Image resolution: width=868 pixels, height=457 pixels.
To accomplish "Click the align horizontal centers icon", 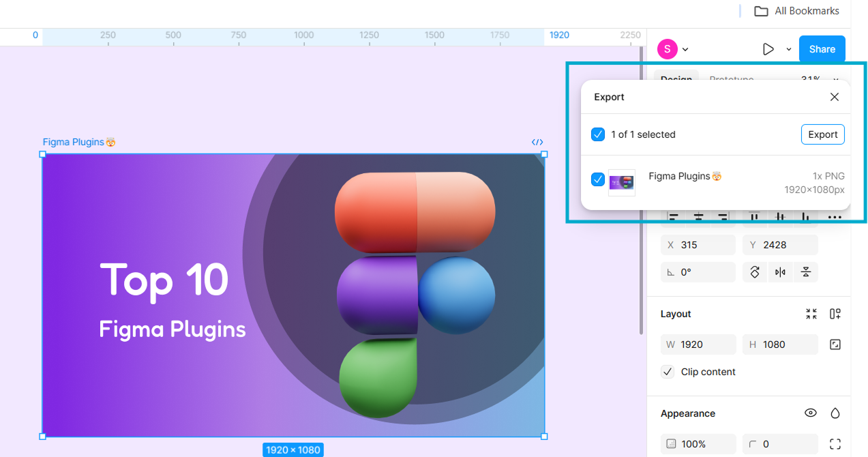I will tap(698, 217).
